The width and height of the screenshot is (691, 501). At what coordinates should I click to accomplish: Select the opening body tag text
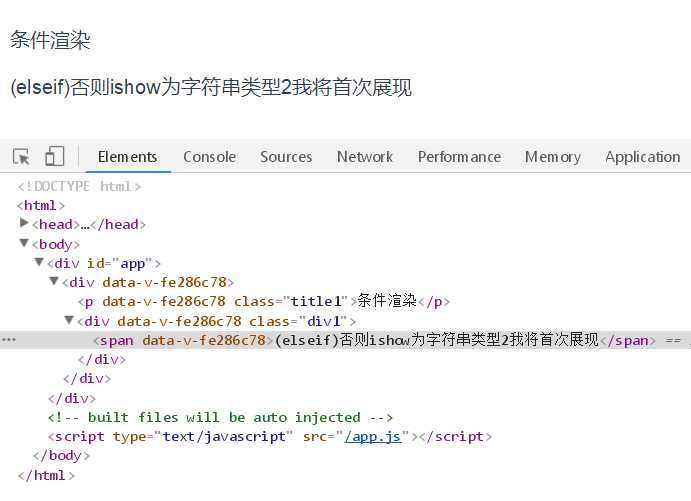(56, 244)
